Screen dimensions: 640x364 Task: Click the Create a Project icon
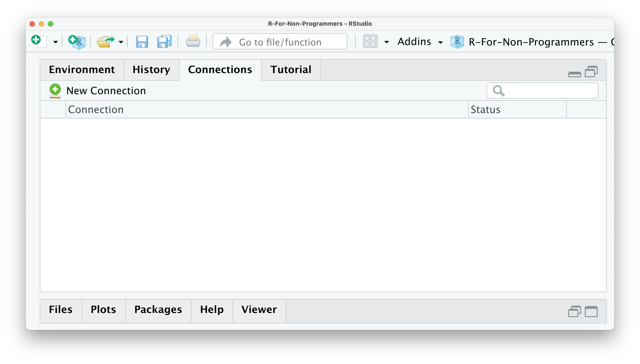(77, 42)
